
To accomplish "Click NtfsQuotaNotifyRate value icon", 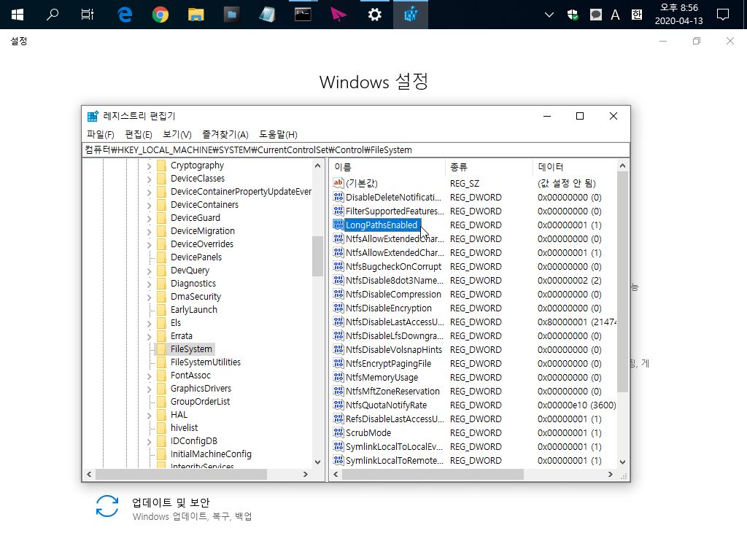I will 338,405.
